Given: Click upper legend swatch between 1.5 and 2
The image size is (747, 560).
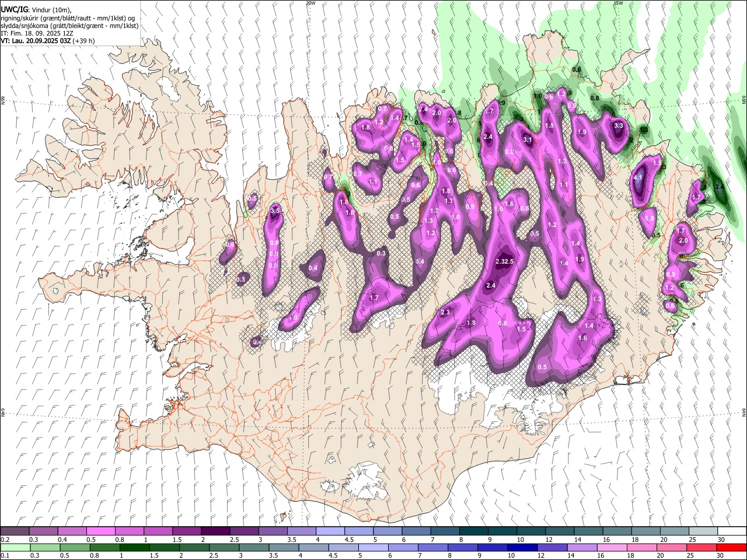Looking at the screenshot, I should 187,531.
